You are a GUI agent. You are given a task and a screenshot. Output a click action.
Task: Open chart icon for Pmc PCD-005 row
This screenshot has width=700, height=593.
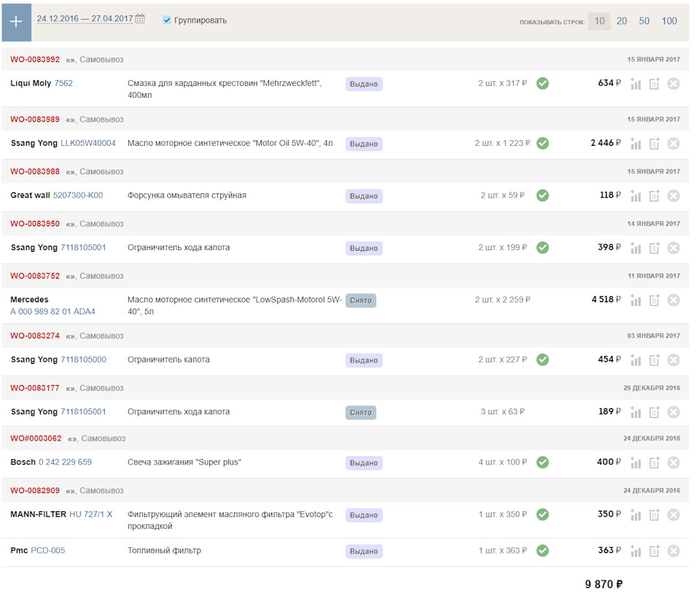coord(636,551)
